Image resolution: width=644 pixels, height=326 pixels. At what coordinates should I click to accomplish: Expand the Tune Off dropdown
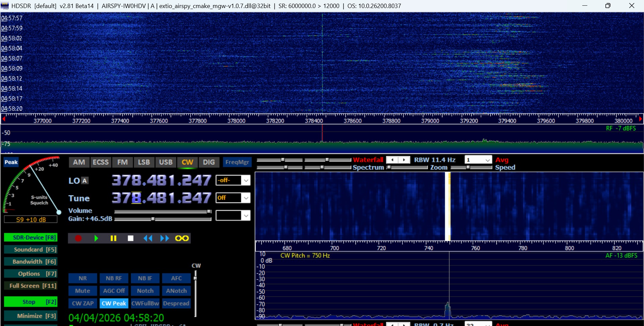click(246, 198)
